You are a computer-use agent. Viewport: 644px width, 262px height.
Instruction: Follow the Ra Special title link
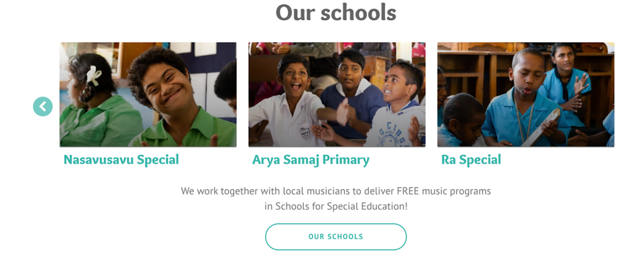(471, 159)
